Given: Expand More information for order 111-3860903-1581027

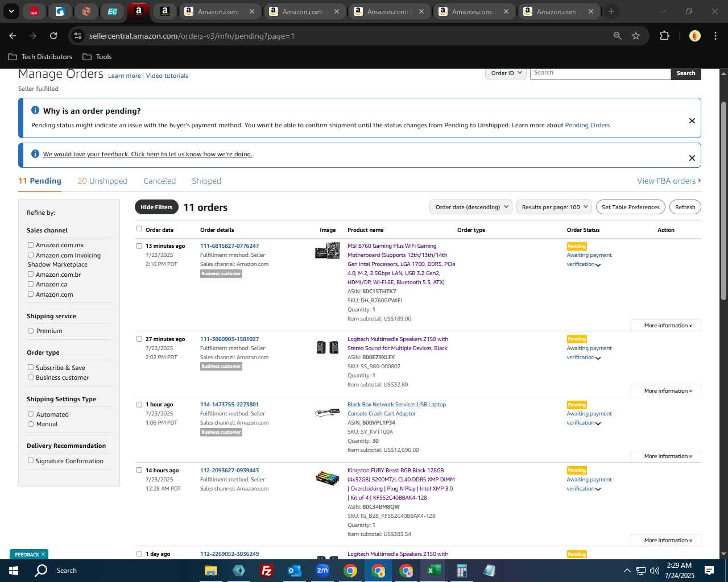Looking at the screenshot, I should [666, 391].
